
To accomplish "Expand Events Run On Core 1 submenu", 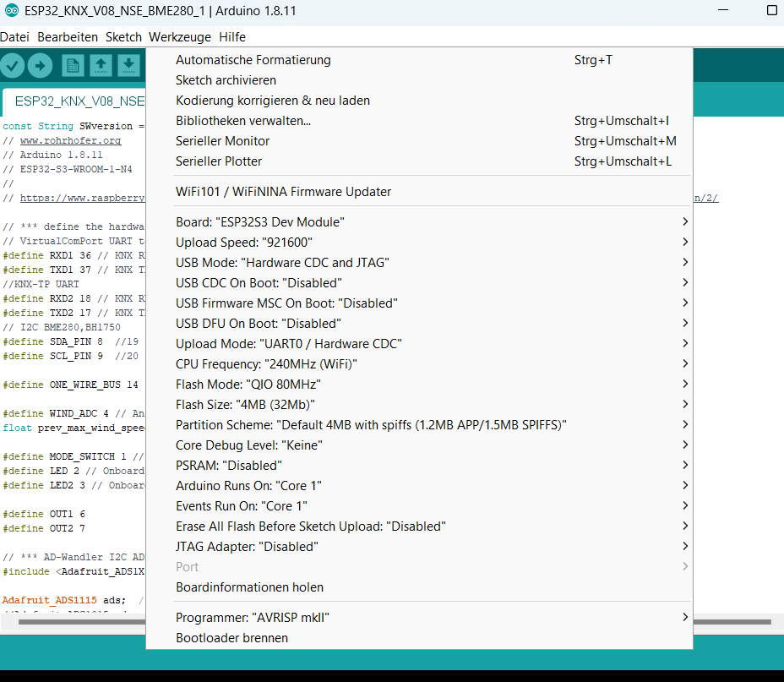I will point(419,506).
